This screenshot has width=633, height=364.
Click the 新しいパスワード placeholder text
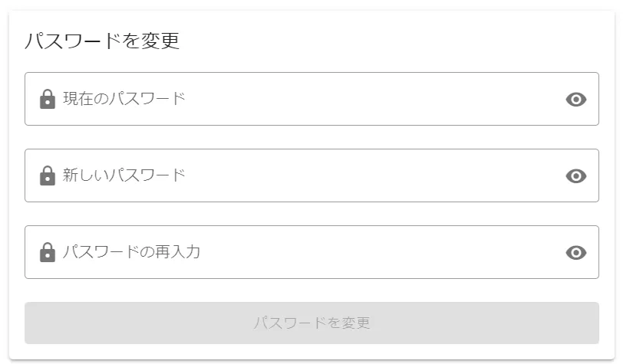(124, 175)
